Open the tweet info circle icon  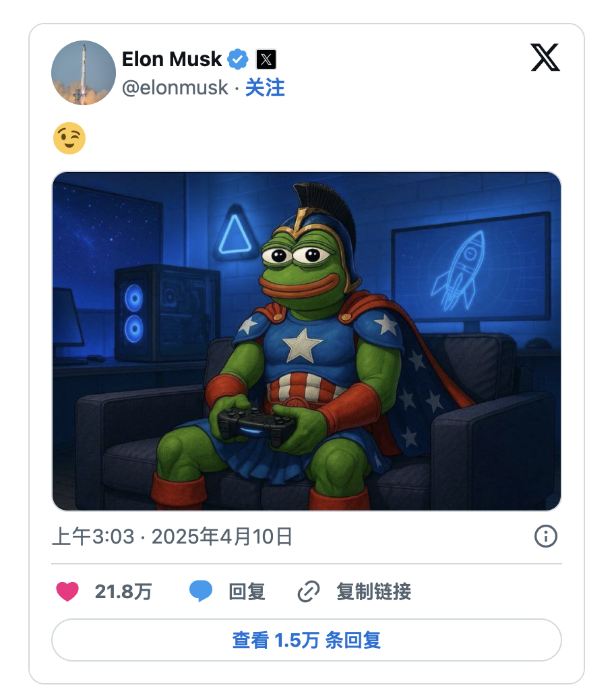545,537
